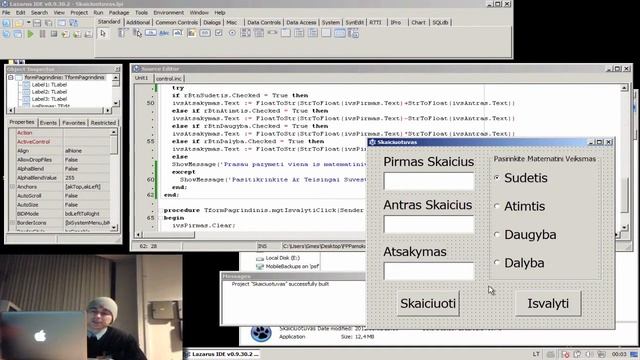Select the TScrollBar component in the palette
The image size is (640, 360).
tap(273, 33)
